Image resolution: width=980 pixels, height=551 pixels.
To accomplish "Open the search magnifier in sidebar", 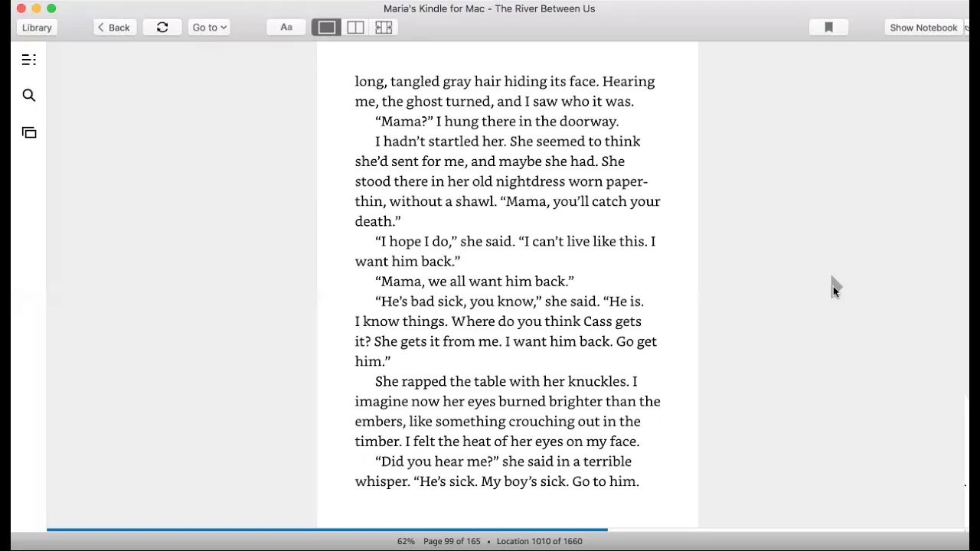I will pos(29,96).
